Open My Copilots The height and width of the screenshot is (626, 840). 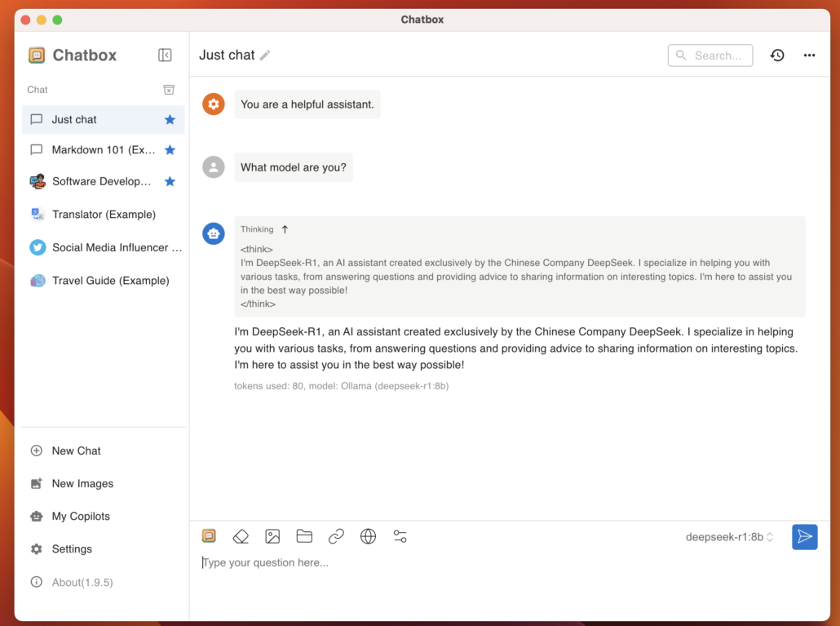pos(103,516)
